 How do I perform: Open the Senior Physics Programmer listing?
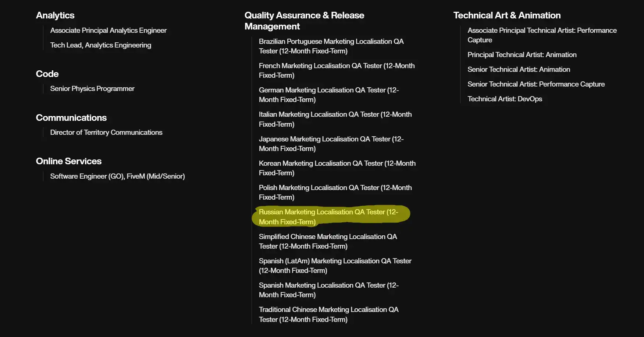92,88
